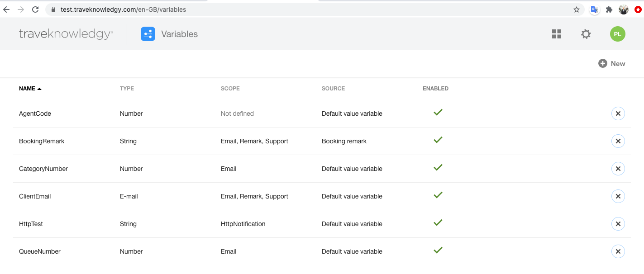
Task: Toggle the enabled checkmark for AgentCode
Action: (x=438, y=113)
